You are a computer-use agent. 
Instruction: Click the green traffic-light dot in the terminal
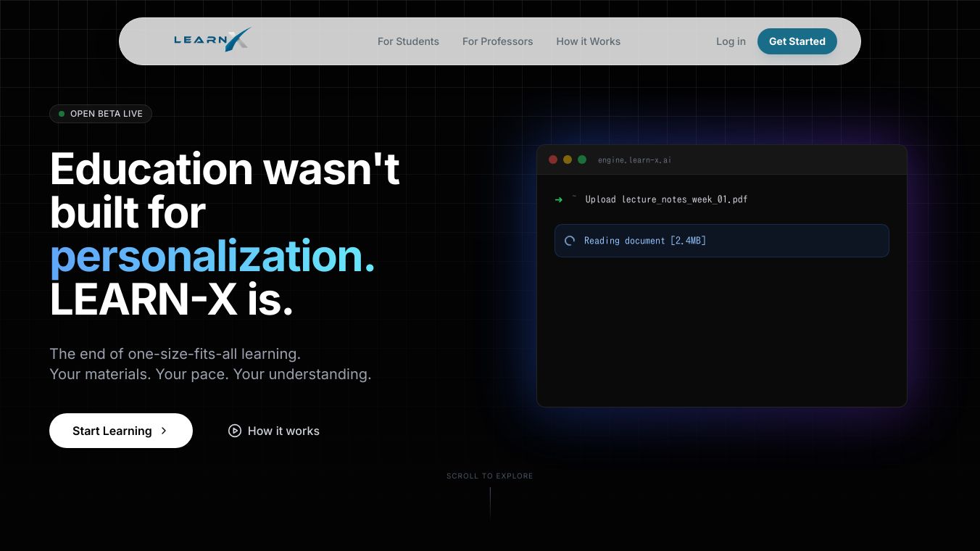[x=582, y=159]
